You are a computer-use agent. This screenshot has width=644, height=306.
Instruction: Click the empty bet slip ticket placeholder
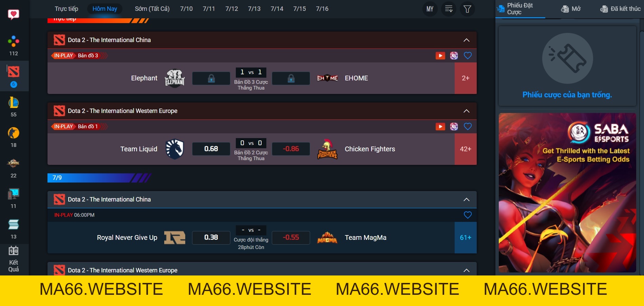[x=567, y=58]
